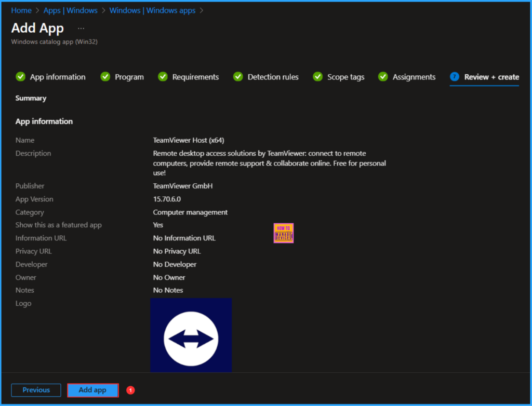Click the green checkmark on Assignments step
This screenshot has width=532, height=406.
(x=383, y=76)
